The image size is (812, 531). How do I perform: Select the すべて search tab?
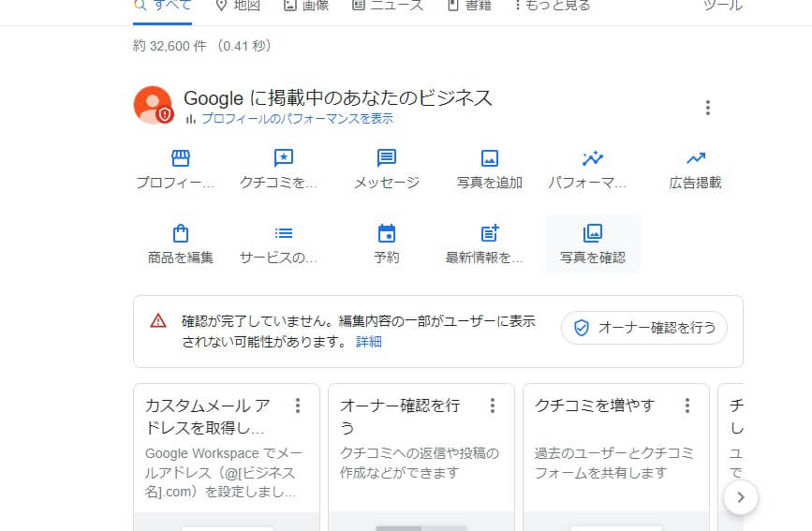[x=162, y=7]
